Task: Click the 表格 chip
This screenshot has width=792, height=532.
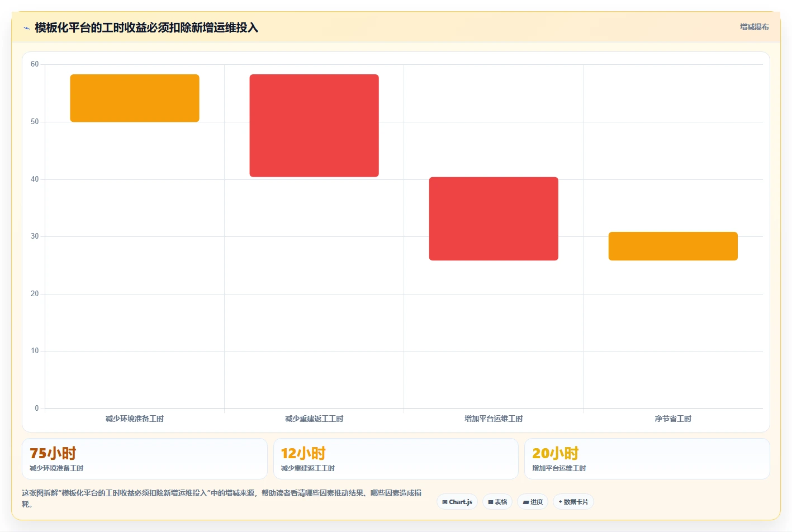Action: (497, 502)
